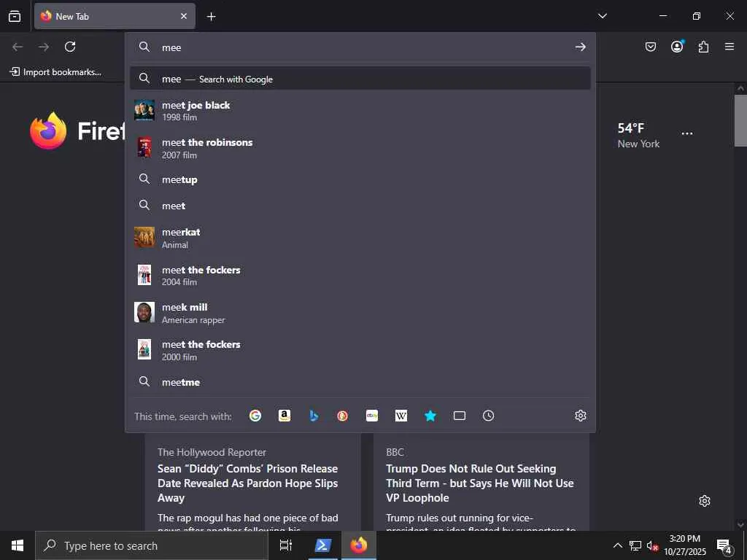Pick the 'meetme' search suggestion

tap(360, 382)
